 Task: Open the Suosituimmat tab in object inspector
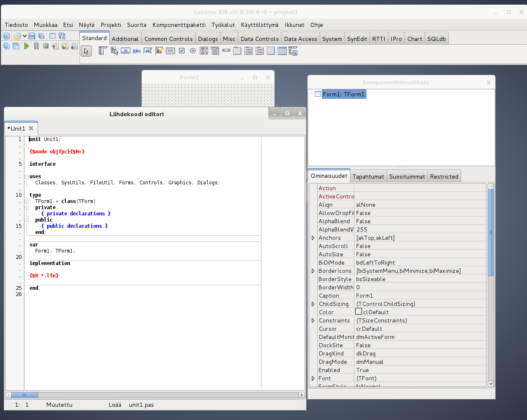407,177
